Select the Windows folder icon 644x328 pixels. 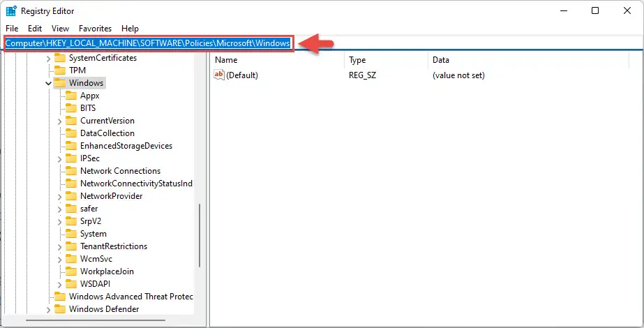tap(60, 83)
